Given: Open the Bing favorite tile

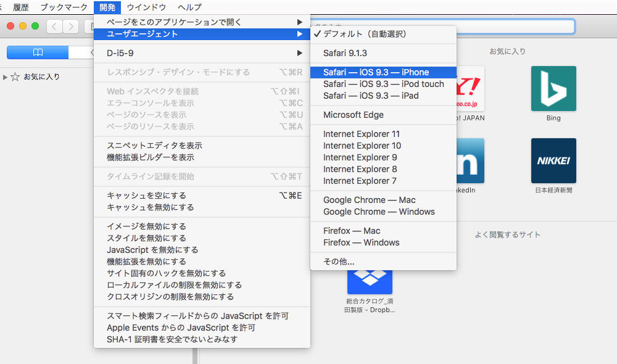Looking at the screenshot, I should [553, 89].
